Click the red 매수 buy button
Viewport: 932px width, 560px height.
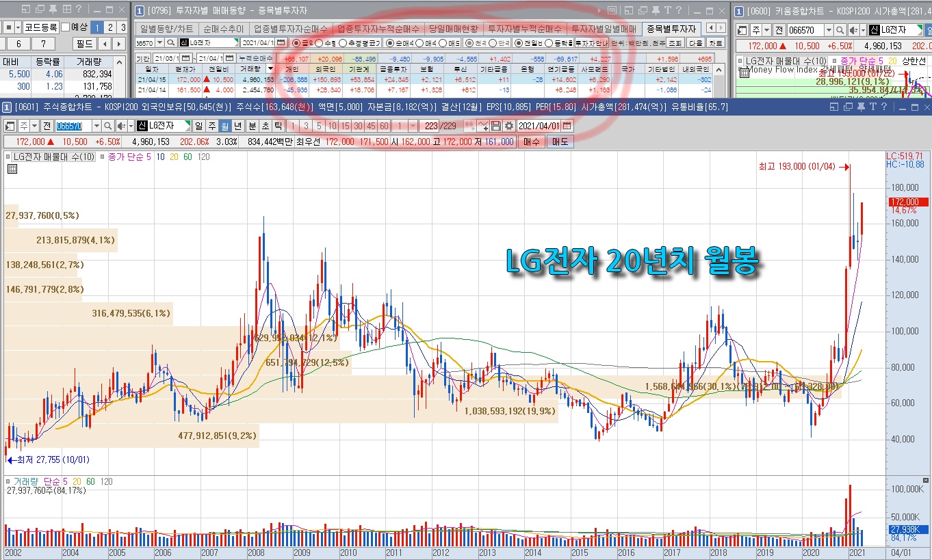531,142
